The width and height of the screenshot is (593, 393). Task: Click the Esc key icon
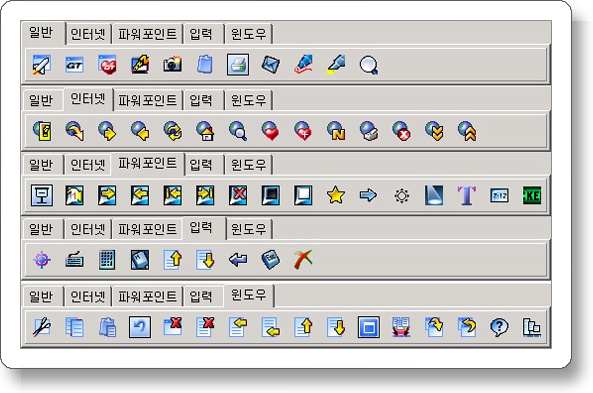(x=271, y=260)
